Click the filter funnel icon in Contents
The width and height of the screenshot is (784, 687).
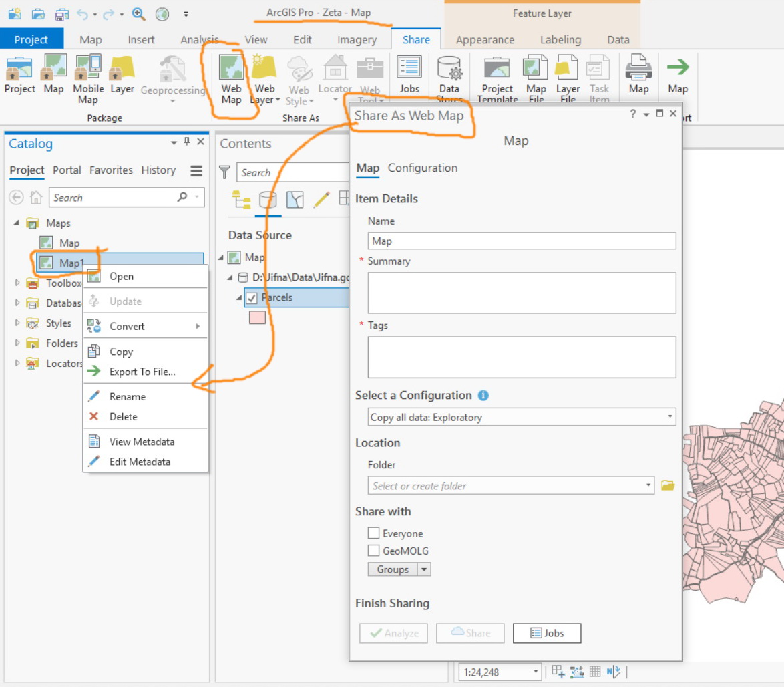[x=224, y=172]
